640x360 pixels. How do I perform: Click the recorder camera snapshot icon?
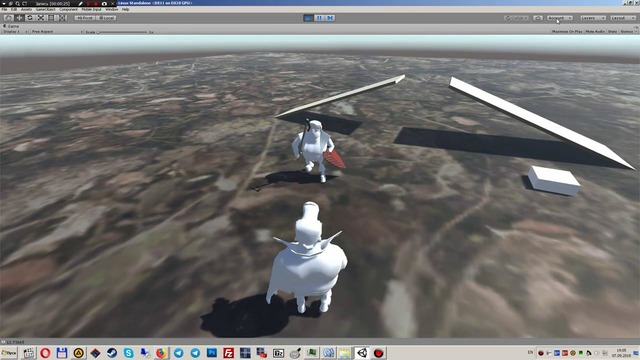[x=104, y=3]
